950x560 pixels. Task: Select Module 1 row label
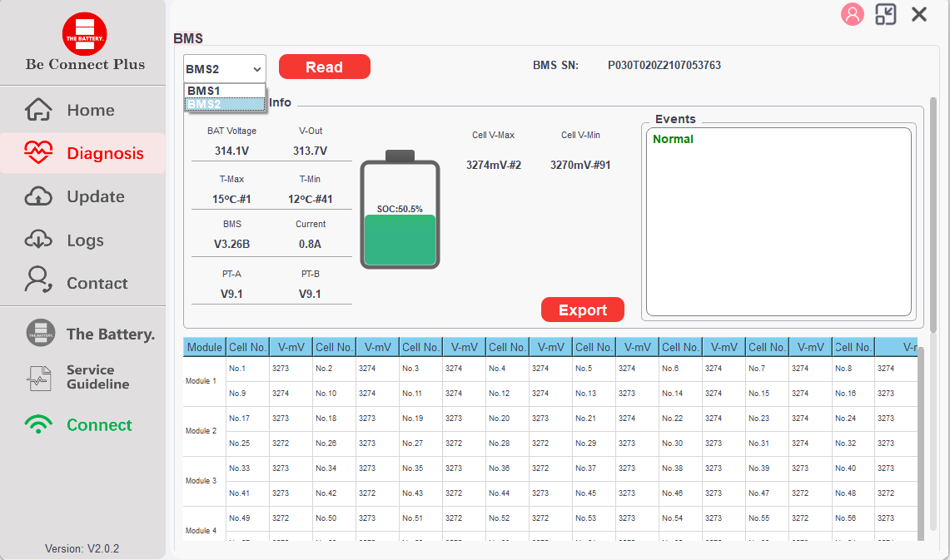[x=201, y=381]
